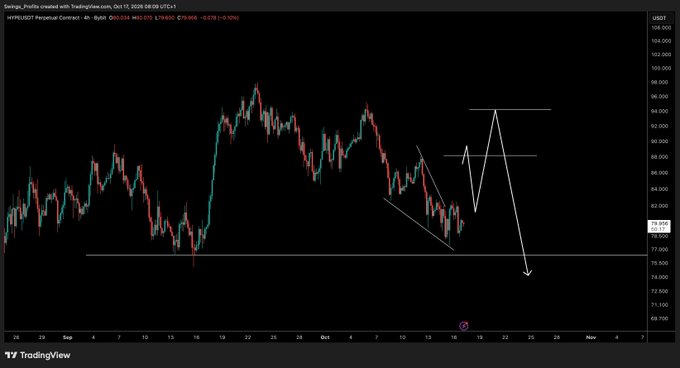680x368 pixels.
Task: Click the red percentage change value in legend
Action: 229,18
